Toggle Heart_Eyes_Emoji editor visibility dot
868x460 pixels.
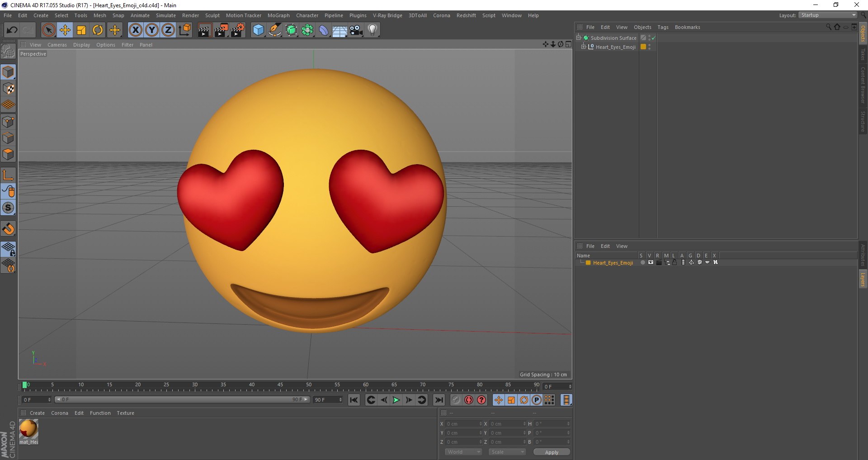point(650,45)
